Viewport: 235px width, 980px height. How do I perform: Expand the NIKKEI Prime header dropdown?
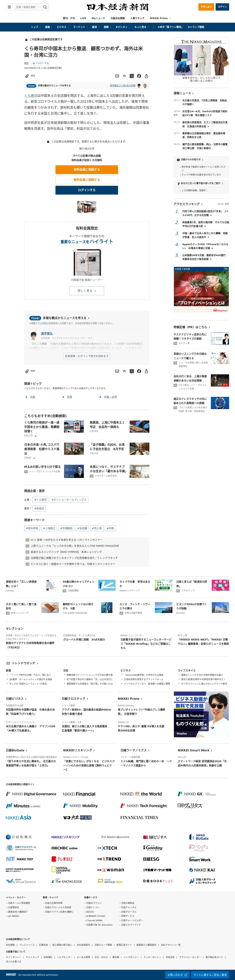point(160,18)
